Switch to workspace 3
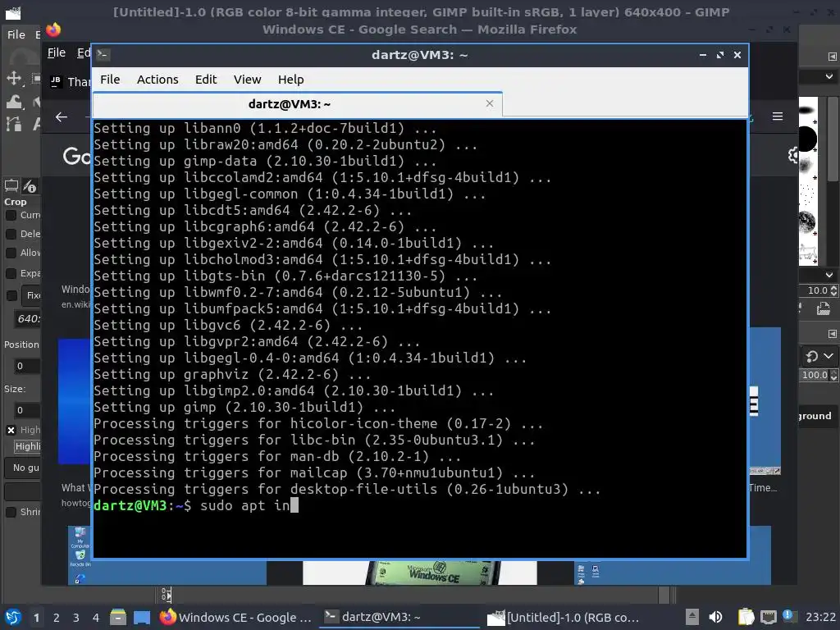The image size is (840, 630). (x=76, y=618)
